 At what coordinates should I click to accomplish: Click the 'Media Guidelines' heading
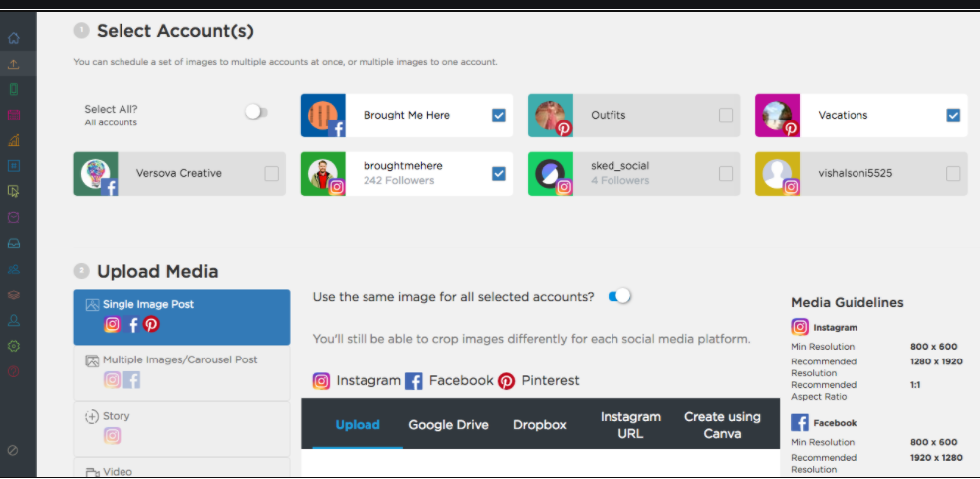847,302
